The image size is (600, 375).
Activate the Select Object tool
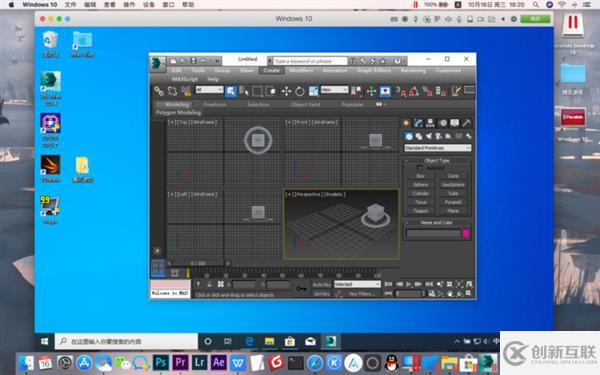tap(231, 91)
